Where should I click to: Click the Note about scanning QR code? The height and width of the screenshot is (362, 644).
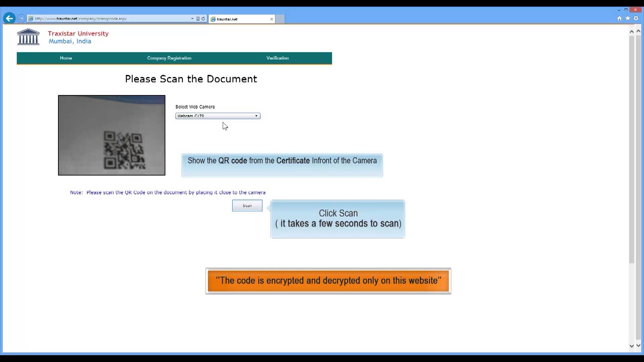(x=168, y=192)
